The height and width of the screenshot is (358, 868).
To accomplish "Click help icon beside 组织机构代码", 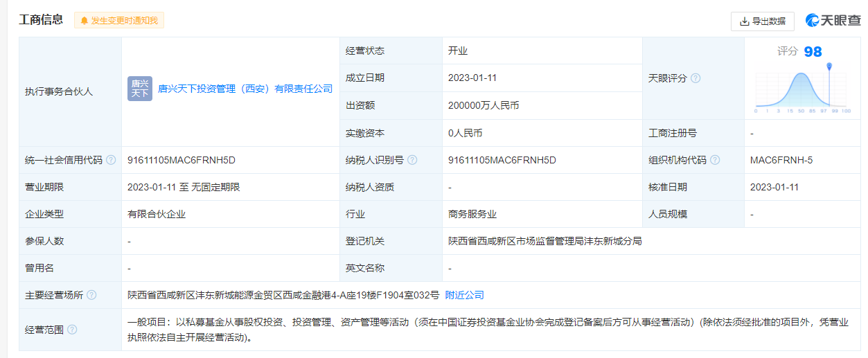I will click(715, 160).
